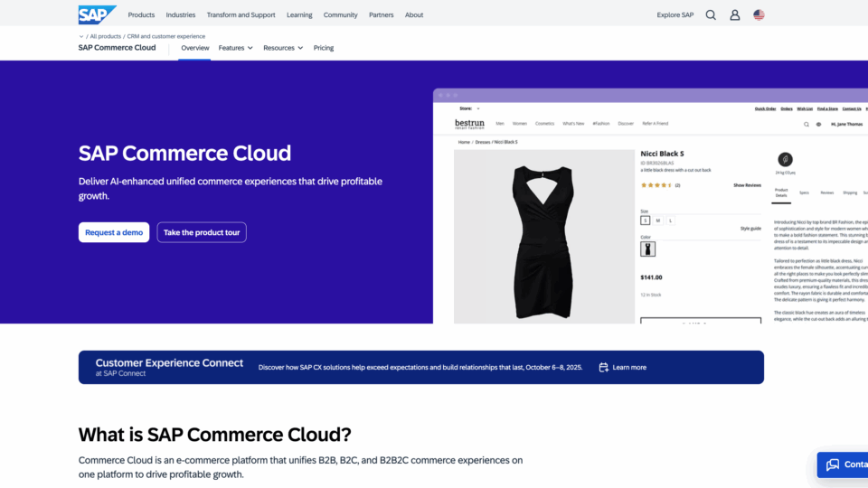This screenshot has width=868, height=488.
Task: Select the black dress color swatch
Action: click(x=647, y=249)
